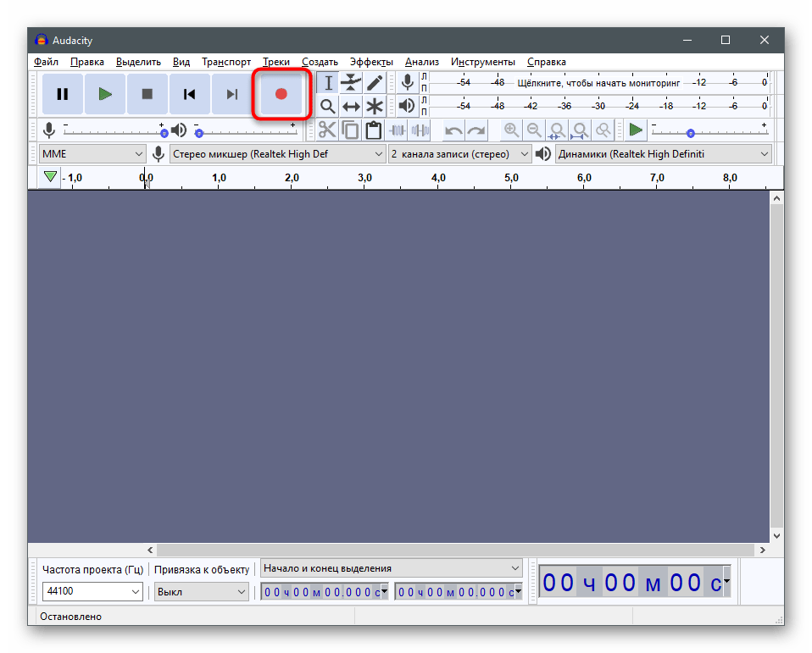The width and height of the screenshot is (812, 653).
Task: Choose the Zoom magnifier tool
Action: click(x=327, y=107)
